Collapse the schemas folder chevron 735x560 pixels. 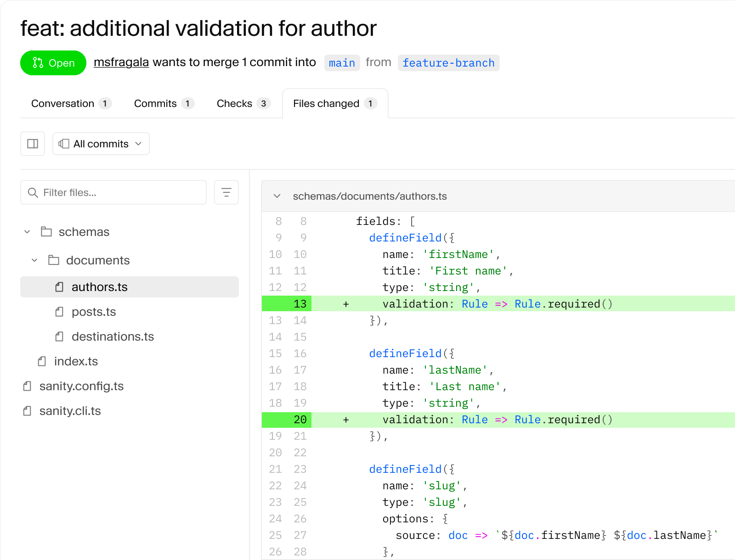27,232
